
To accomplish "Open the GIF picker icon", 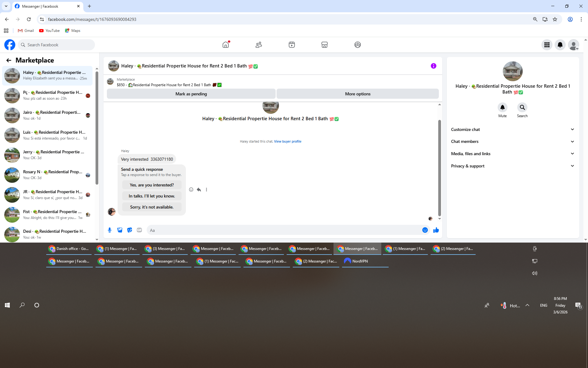I will [139, 230].
